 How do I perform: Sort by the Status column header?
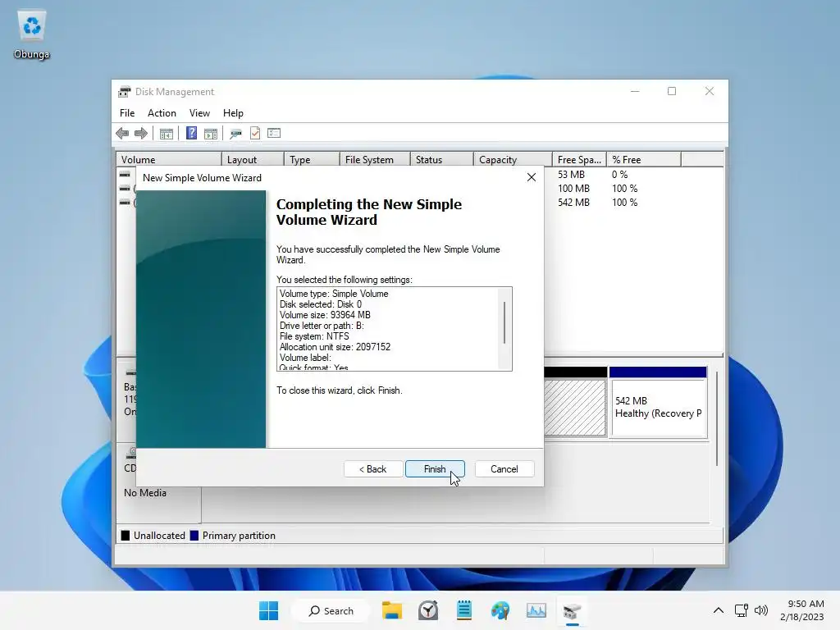click(x=442, y=160)
